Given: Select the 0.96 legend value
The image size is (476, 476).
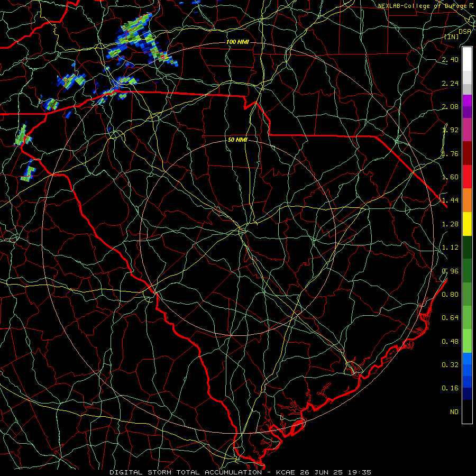Looking at the screenshot, I should (x=450, y=271).
